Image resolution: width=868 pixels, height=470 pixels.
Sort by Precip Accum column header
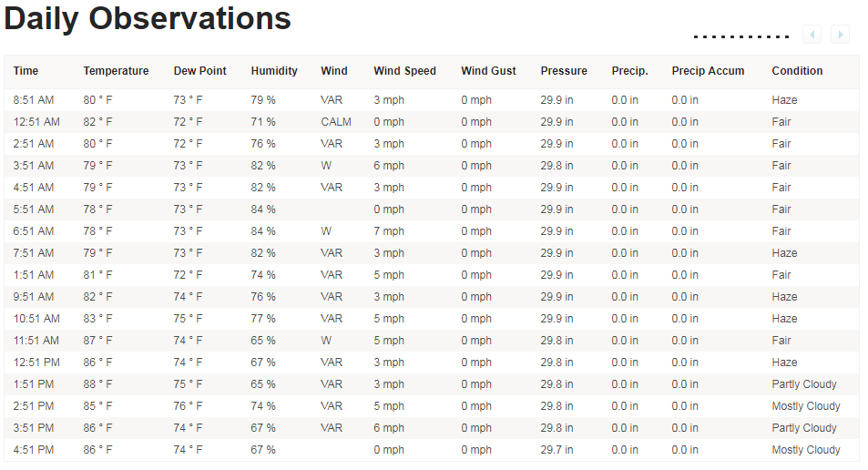[708, 71]
